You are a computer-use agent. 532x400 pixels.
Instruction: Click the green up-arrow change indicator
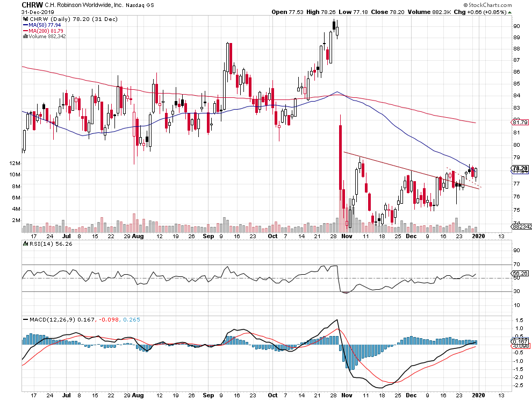coord(510,12)
